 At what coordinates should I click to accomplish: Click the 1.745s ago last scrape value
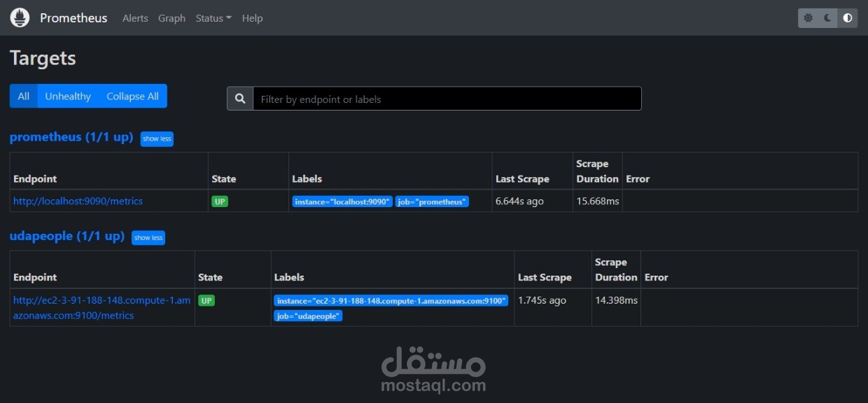coord(542,300)
